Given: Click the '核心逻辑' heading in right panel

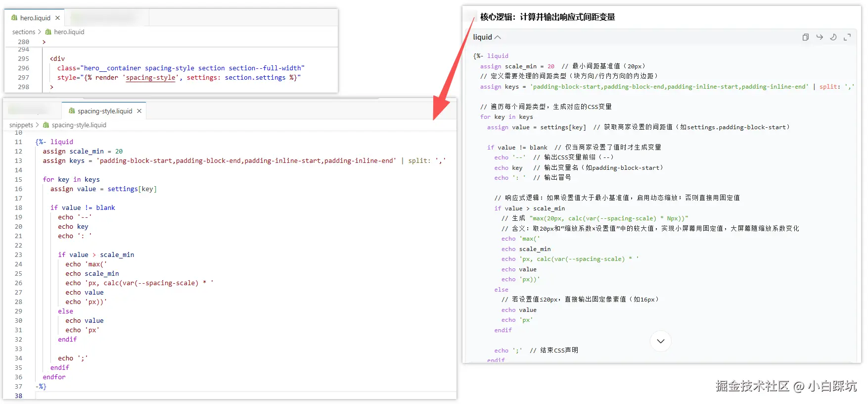Looking at the screenshot, I should tap(548, 17).
